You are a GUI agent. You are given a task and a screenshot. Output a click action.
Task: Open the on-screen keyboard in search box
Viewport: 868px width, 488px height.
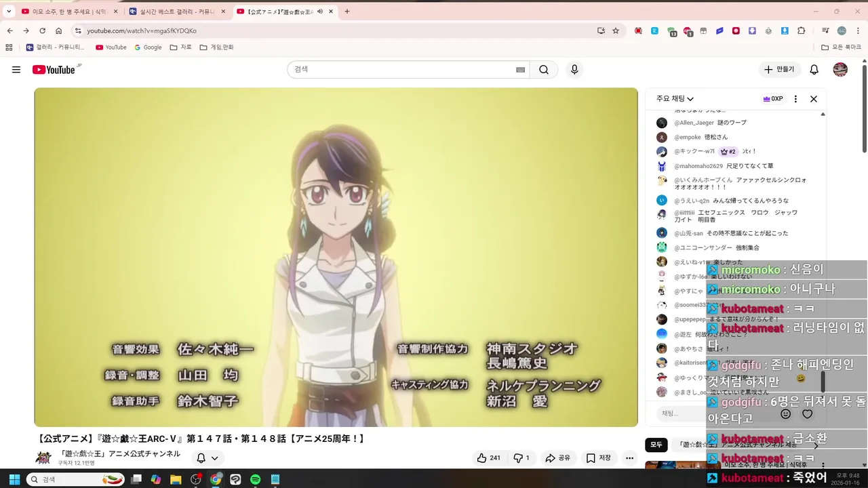(520, 70)
